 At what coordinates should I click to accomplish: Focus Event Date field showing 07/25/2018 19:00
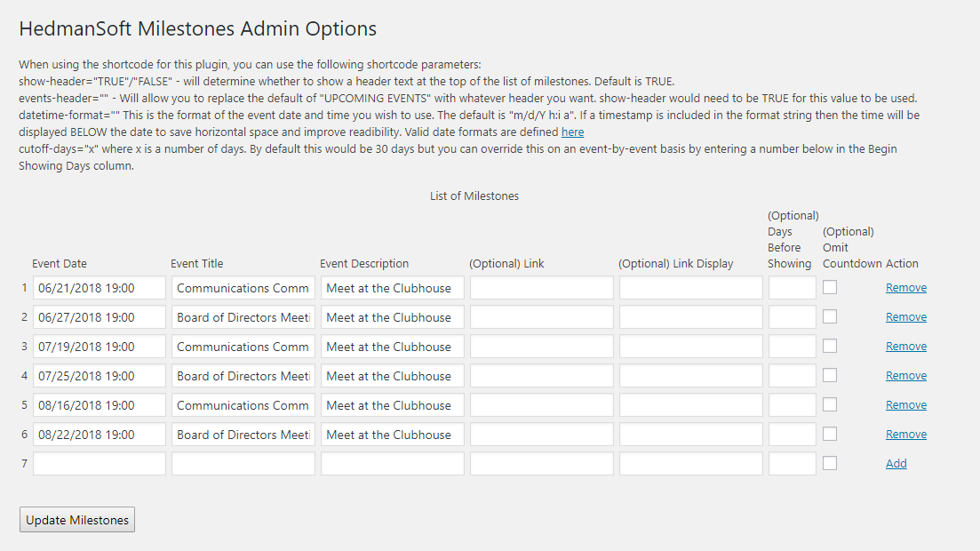pos(100,376)
